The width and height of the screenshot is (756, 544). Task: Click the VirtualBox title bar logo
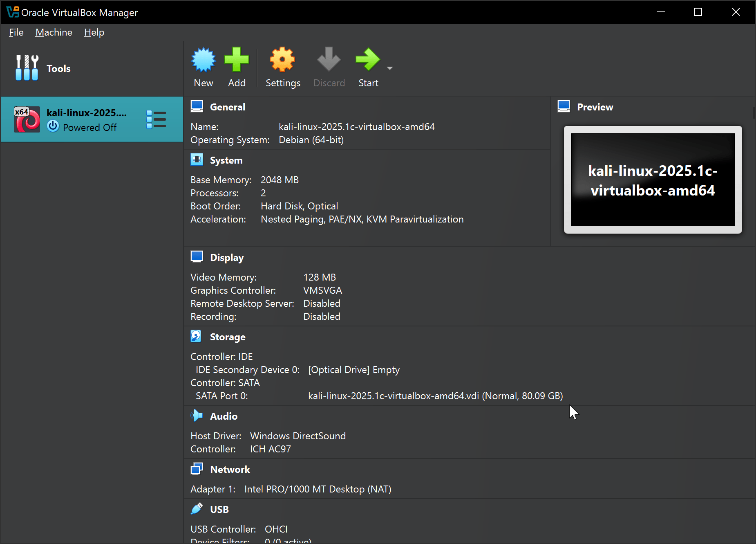click(13, 12)
